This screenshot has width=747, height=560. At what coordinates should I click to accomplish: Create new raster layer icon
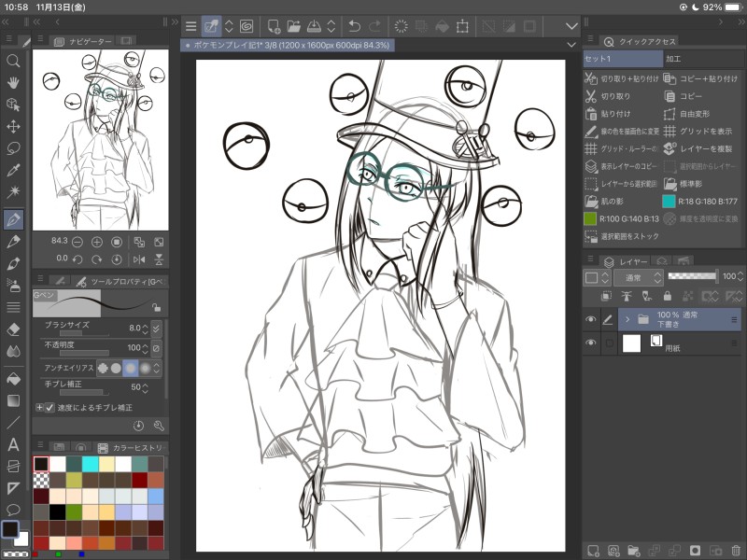[x=593, y=551]
